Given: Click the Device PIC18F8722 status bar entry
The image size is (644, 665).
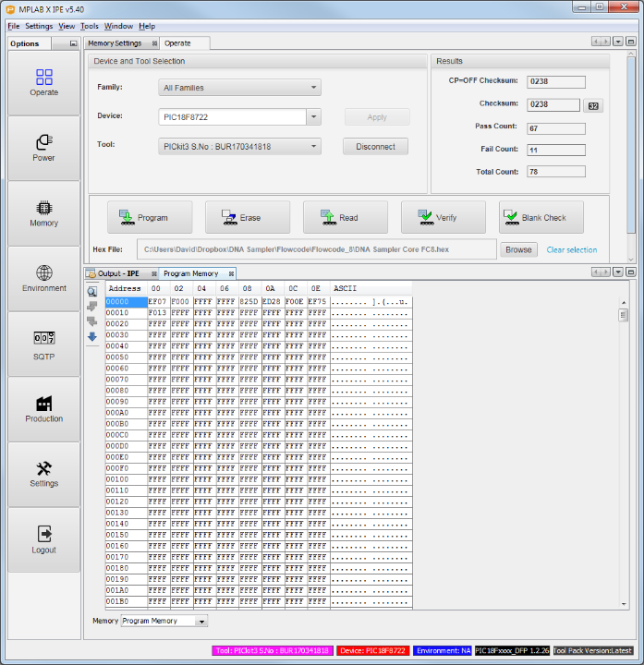Looking at the screenshot, I should pyautogui.click(x=373, y=650).
